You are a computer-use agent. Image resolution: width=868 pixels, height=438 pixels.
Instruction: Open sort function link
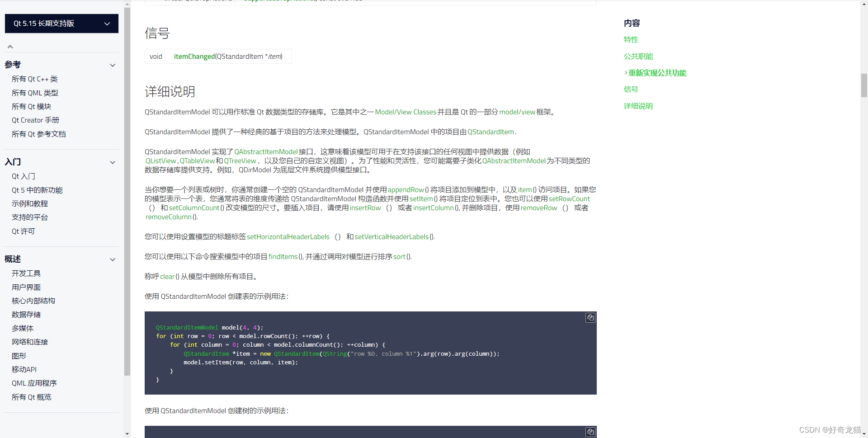[x=399, y=257]
